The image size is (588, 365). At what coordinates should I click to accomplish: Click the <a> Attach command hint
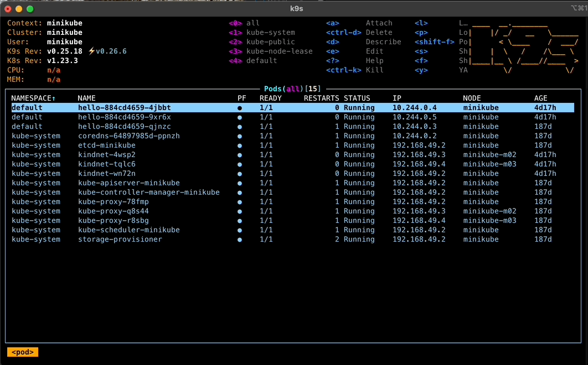359,23
